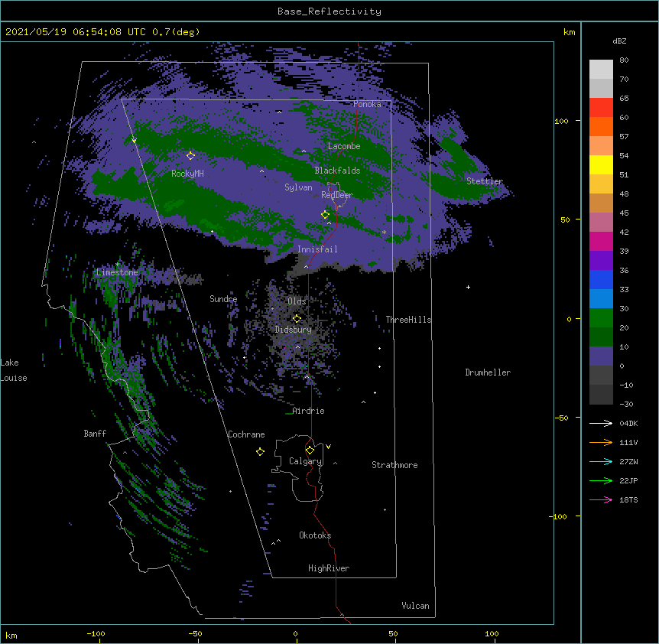659x644 pixels.
Task: Pick the green swatch between 30 and 20 dBZ
Action: pos(601,318)
